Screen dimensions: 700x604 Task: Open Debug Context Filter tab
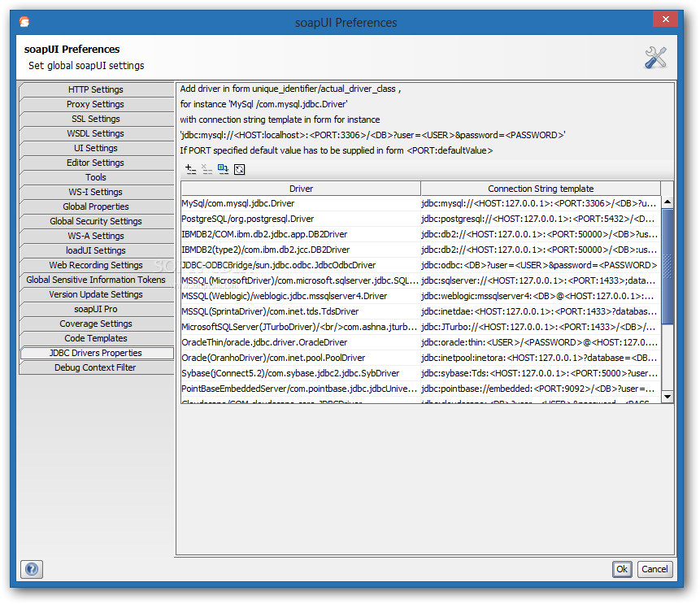96,367
